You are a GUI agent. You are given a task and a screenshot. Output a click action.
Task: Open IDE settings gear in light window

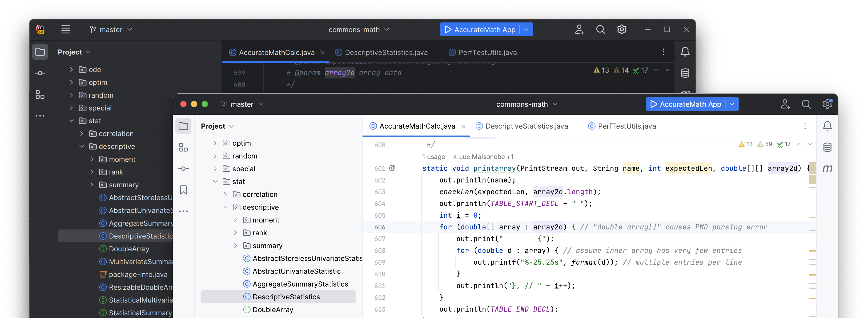[827, 104]
